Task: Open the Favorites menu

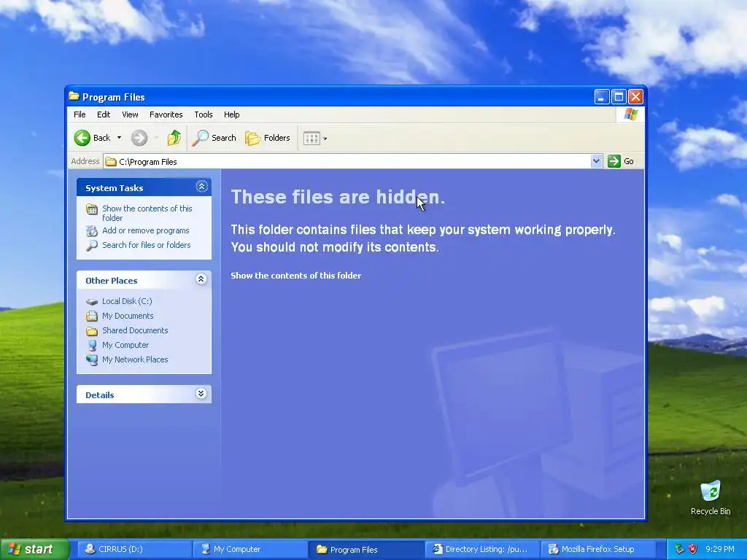Action: click(x=166, y=114)
